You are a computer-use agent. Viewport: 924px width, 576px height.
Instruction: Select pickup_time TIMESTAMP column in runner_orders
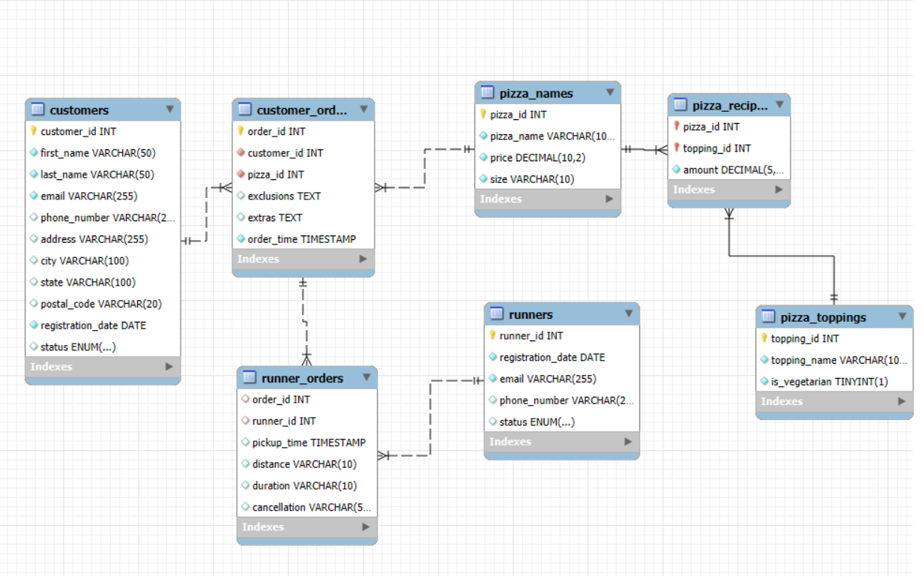click(309, 442)
